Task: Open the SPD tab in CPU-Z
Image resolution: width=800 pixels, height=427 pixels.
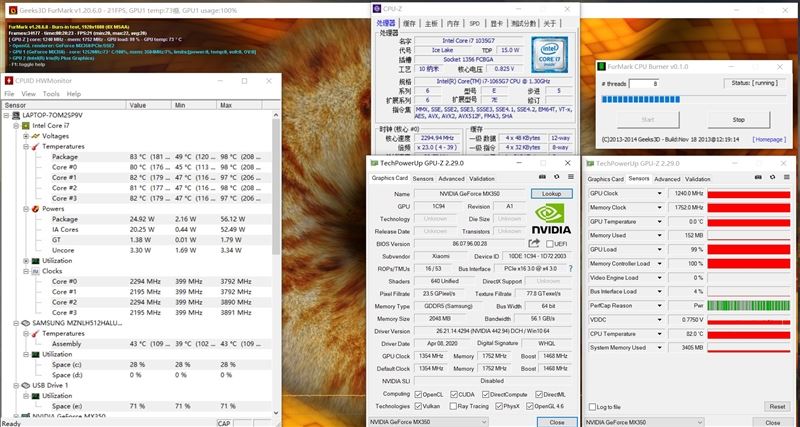Action: (474, 23)
